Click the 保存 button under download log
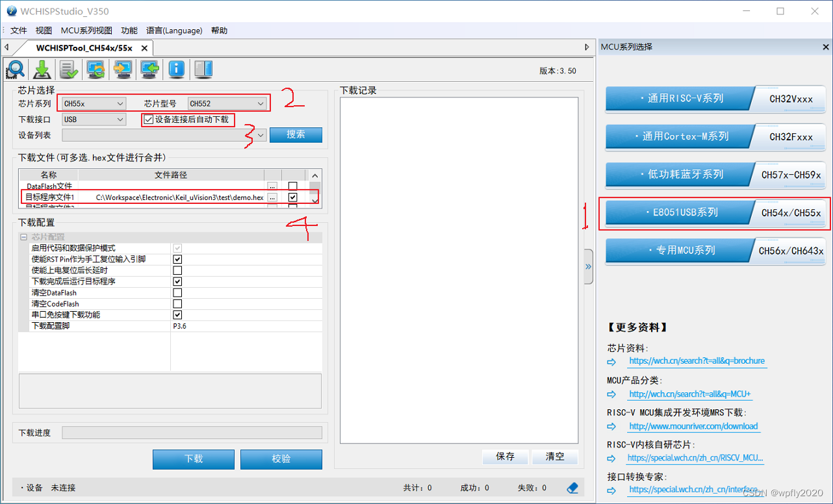The width and height of the screenshot is (833, 504). (x=505, y=457)
